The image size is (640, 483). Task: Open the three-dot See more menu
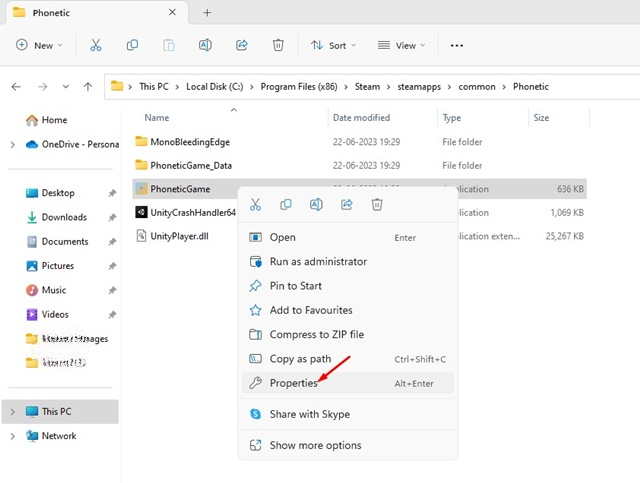(456, 45)
